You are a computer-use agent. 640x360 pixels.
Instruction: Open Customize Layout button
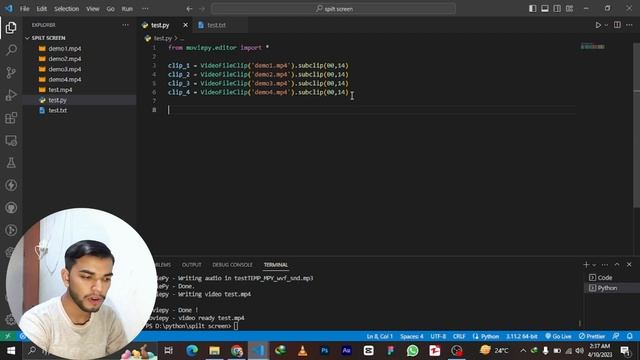point(569,9)
